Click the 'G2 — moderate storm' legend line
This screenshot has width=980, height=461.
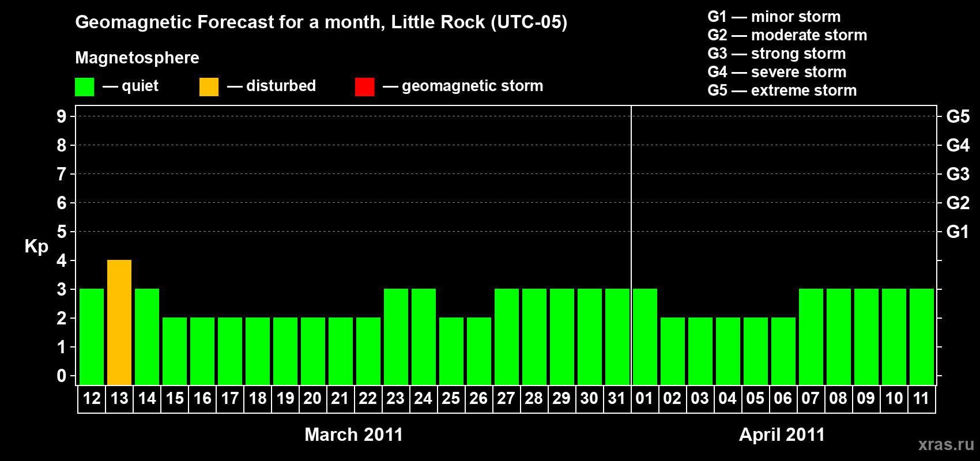coord(787,35)
